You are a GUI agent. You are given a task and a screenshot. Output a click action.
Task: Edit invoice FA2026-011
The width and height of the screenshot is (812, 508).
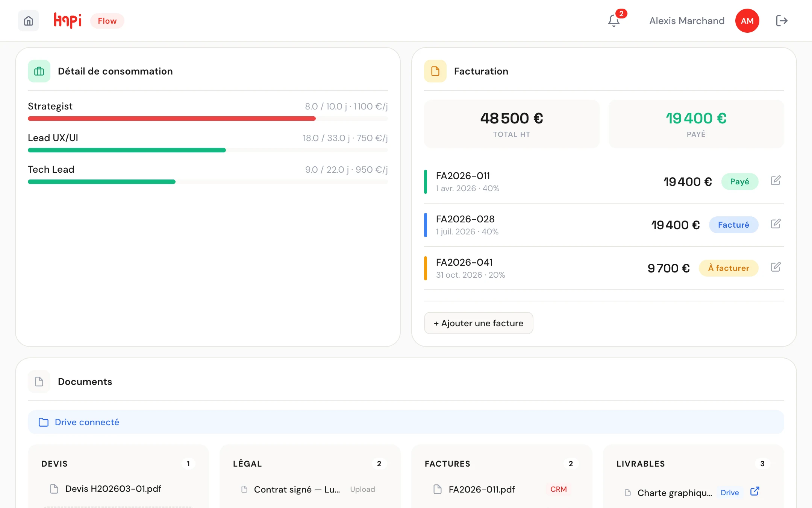776,181
